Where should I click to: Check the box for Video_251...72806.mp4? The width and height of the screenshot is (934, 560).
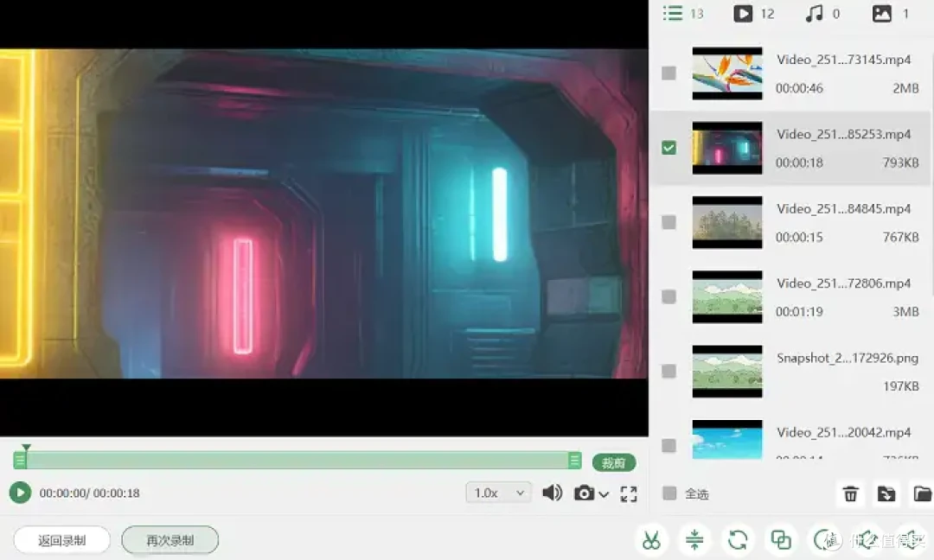[x=669, y=296]
